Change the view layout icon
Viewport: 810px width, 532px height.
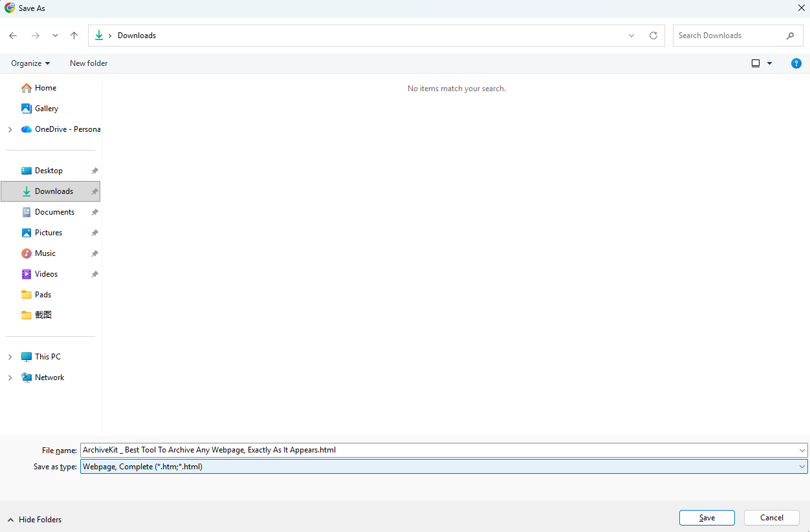(x=756, y=63)
